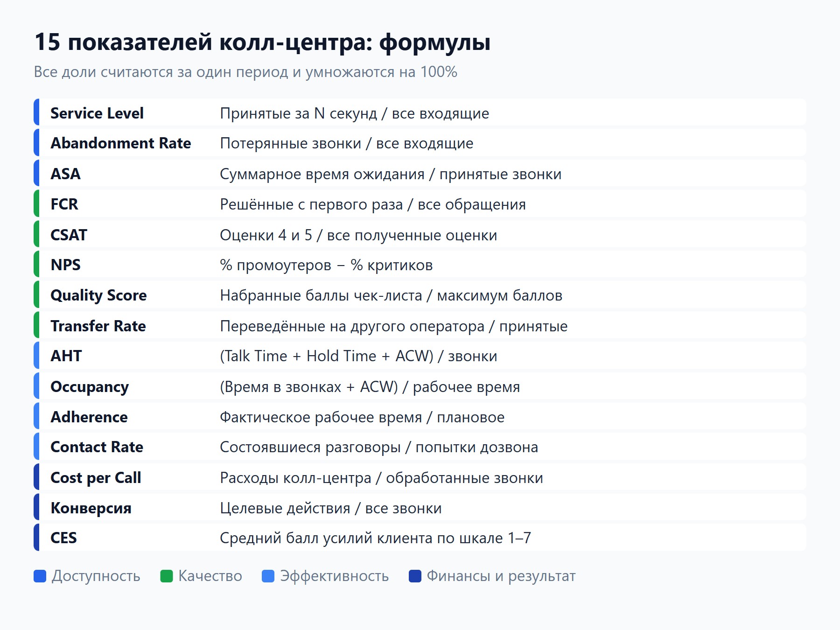The height and width of the screenshot is (630, 840).
Task: Click the Эффективность legend color square
Action: [x=268, y=576]
